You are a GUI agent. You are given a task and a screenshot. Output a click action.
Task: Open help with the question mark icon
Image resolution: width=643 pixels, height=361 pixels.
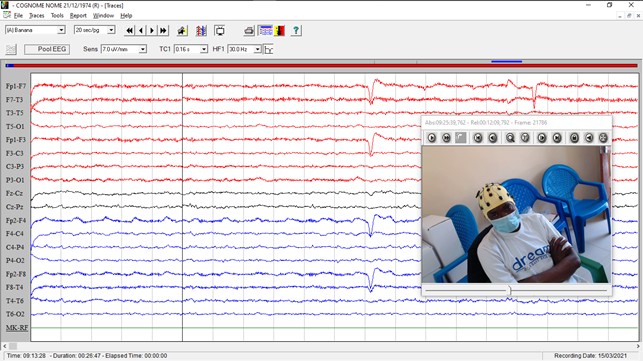click(x=296, y=30)
